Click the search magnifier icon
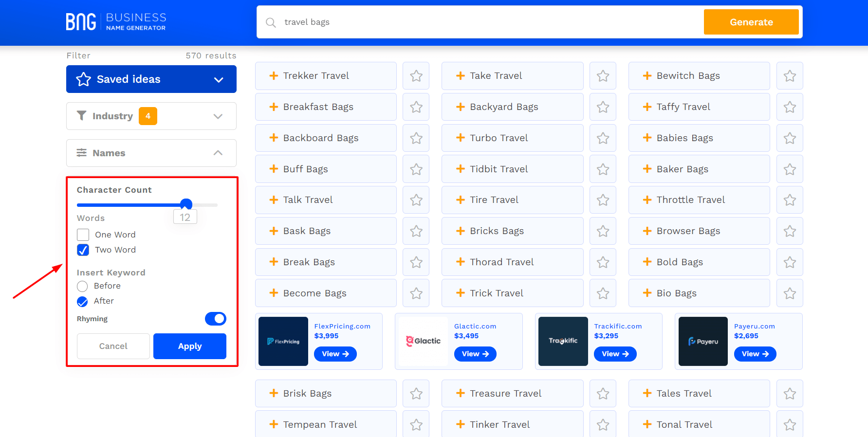 click(x=271, y=22)
